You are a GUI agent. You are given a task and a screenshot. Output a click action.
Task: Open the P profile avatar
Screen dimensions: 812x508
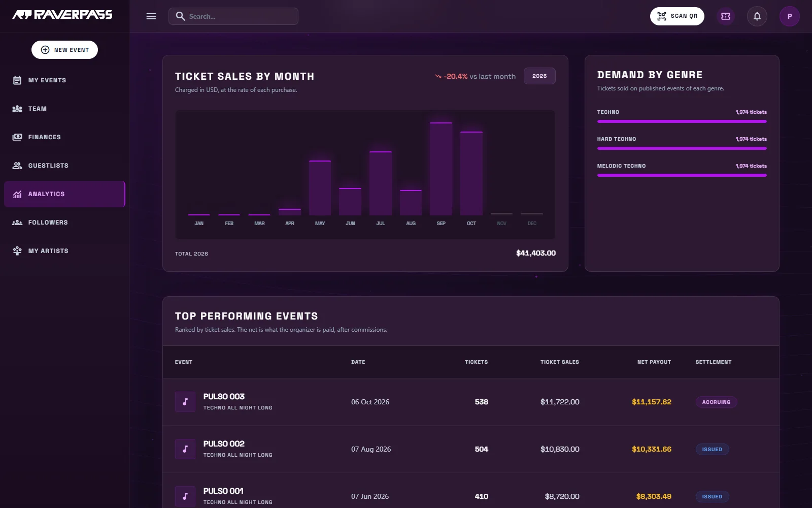click(790, 16)
